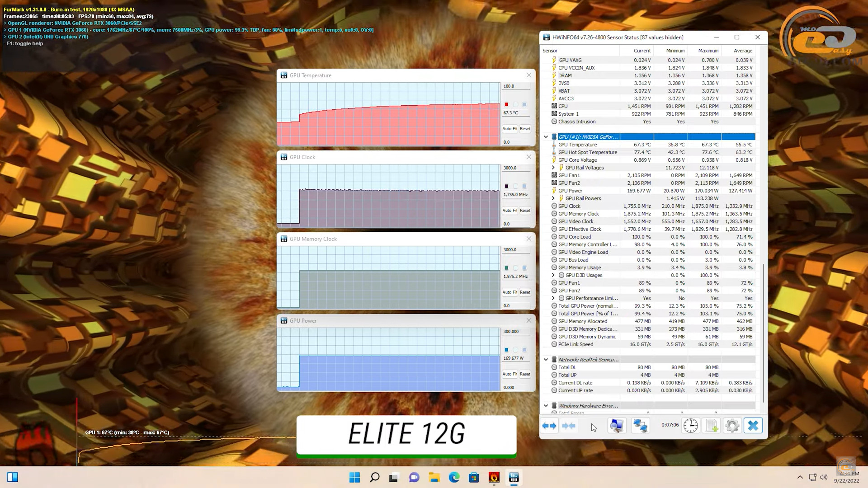Click the System 1 fan sensor icon
Image resolution: width=868 pixels, height=488 pixels.
[554, 114]
